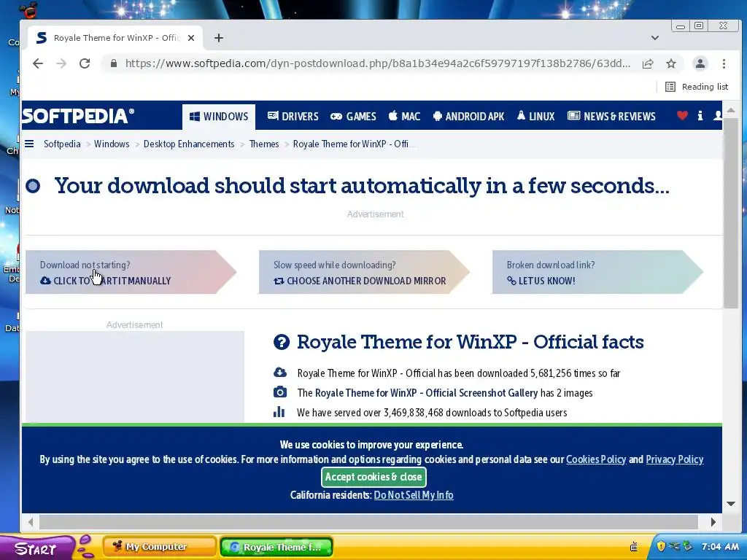747x560 pixels.
Task: Click the bar chart icon beside downloads served
Action: (x=279, y=412)
